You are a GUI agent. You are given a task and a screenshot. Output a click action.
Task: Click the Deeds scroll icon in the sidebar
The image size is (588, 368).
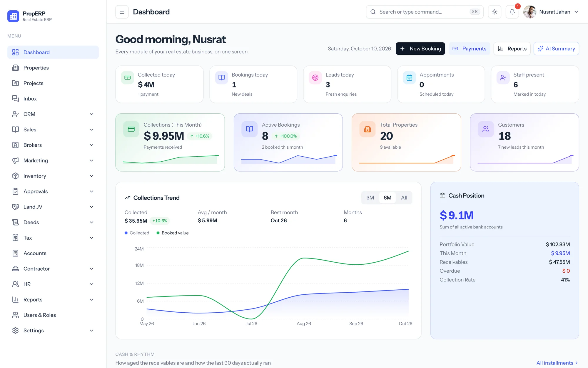[15, 222]
